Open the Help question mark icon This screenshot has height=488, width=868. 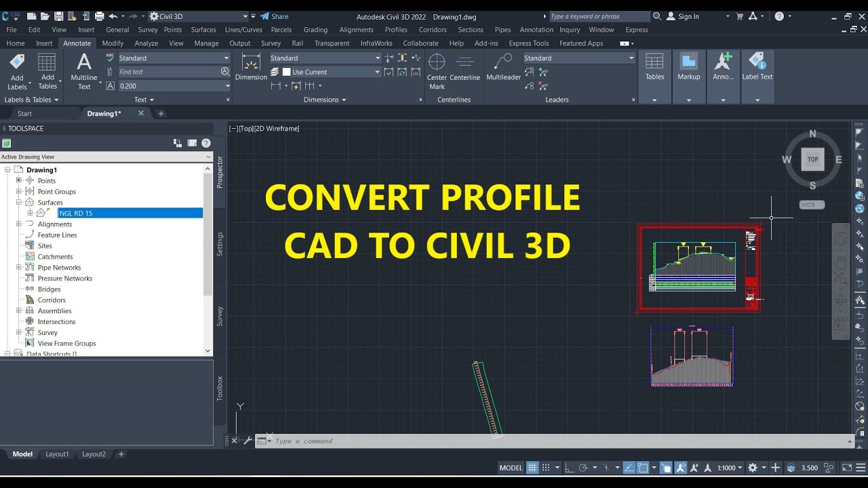779,16
